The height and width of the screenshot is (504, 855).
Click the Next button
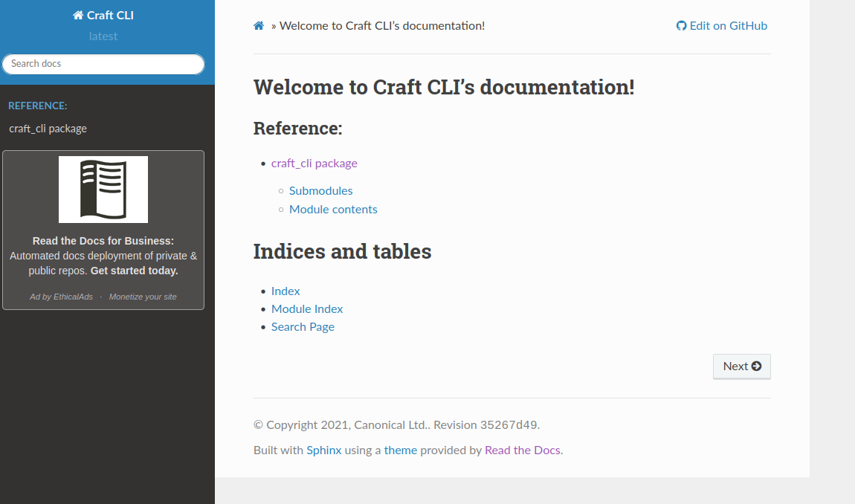[741, 366]
